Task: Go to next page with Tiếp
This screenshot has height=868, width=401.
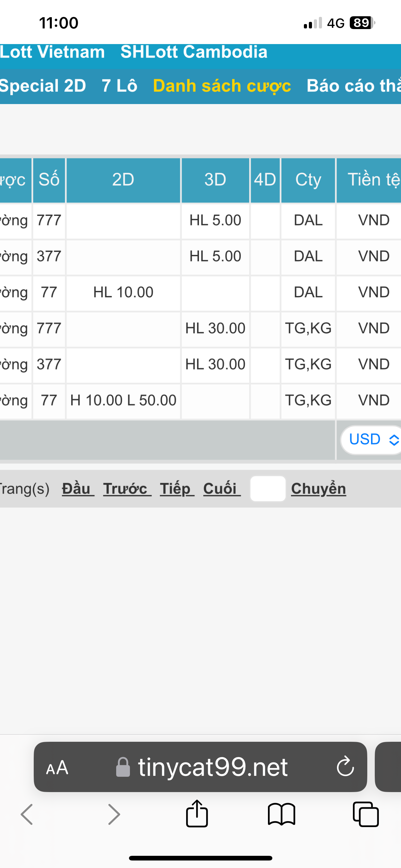Action: click(177, 489)
